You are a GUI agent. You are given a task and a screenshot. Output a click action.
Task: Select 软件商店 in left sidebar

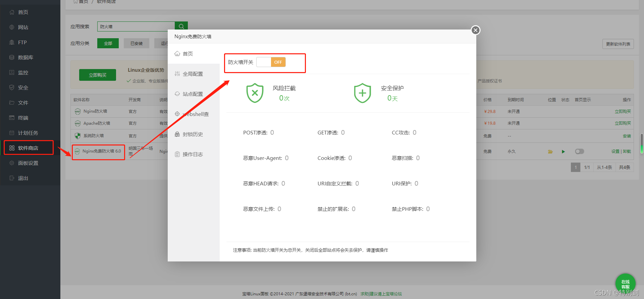30,148
